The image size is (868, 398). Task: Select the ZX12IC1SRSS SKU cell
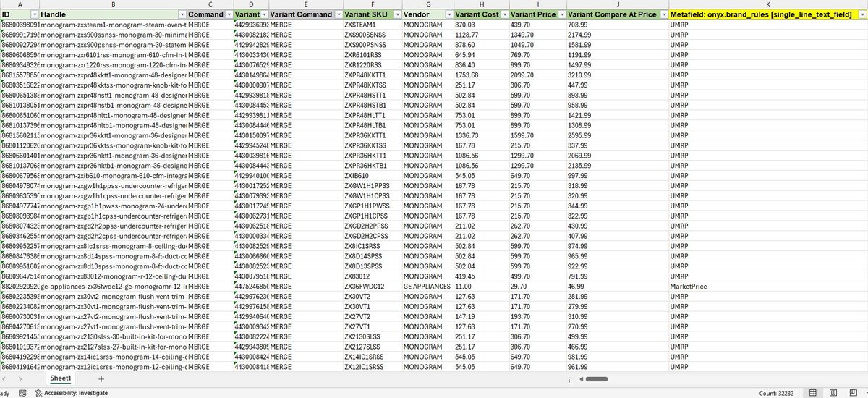pos(372,366)
